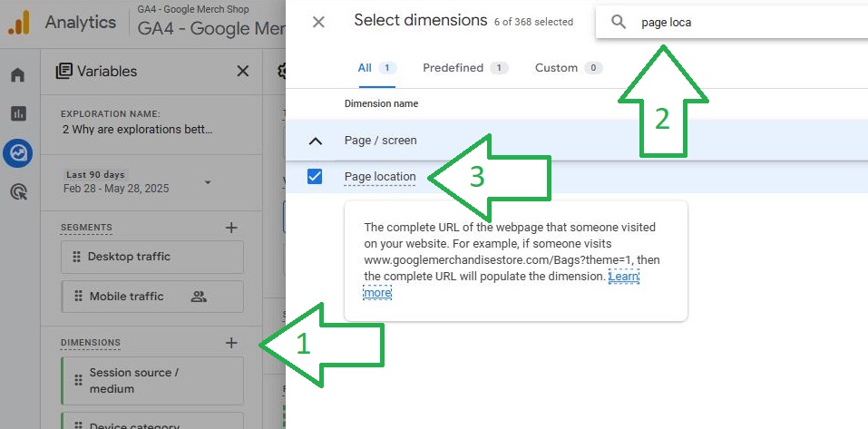Click the Feb 28 - May 28, 2025 date text
The width and height of the screenshot is (868, 429).
coord(116,189)
